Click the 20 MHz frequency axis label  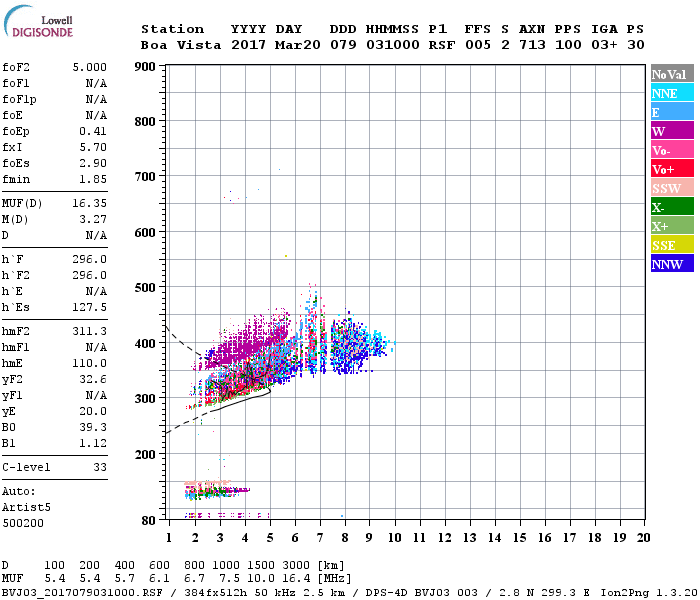pos(643,538)
